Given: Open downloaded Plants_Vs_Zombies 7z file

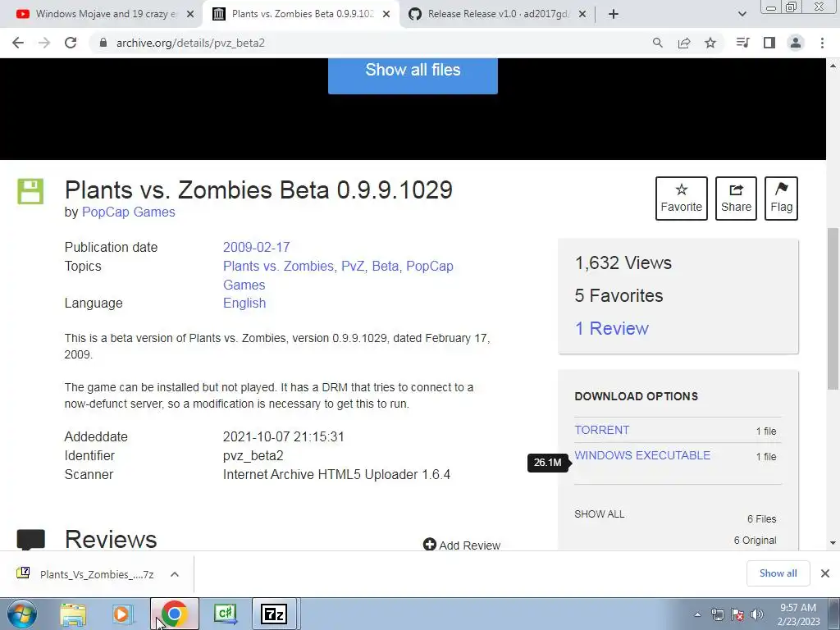Looking at the screenshot, I should [x=87, y=574].
